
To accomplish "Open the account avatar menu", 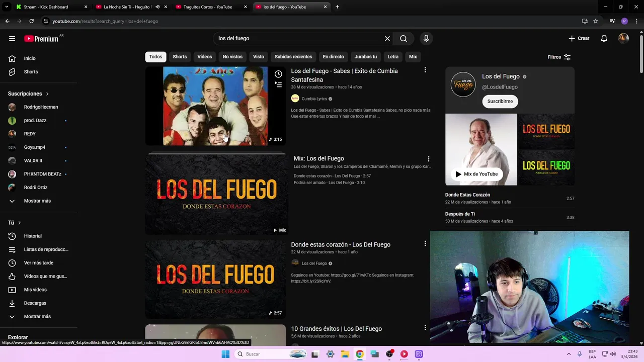I will 623,38.
